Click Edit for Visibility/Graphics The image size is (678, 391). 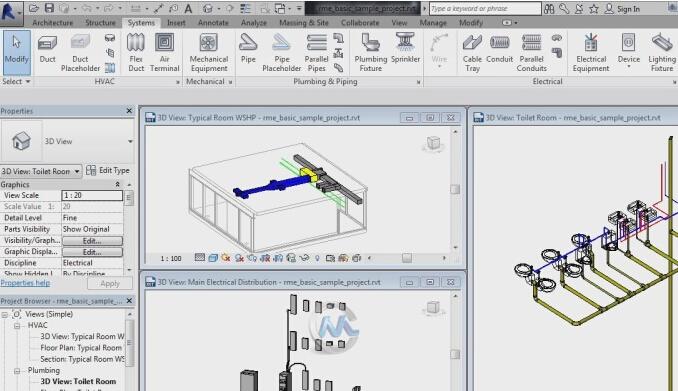[x=92, y=241]
